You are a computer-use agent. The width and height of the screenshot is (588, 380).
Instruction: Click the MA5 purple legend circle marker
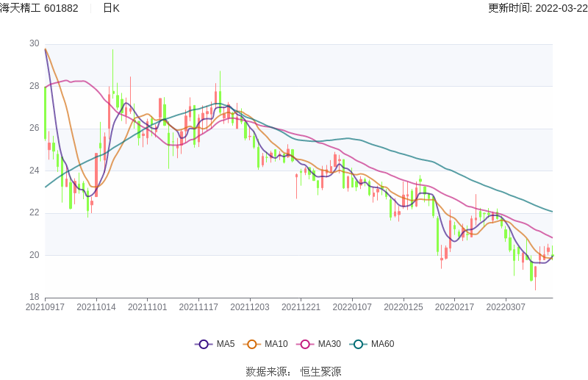(204, 344)
